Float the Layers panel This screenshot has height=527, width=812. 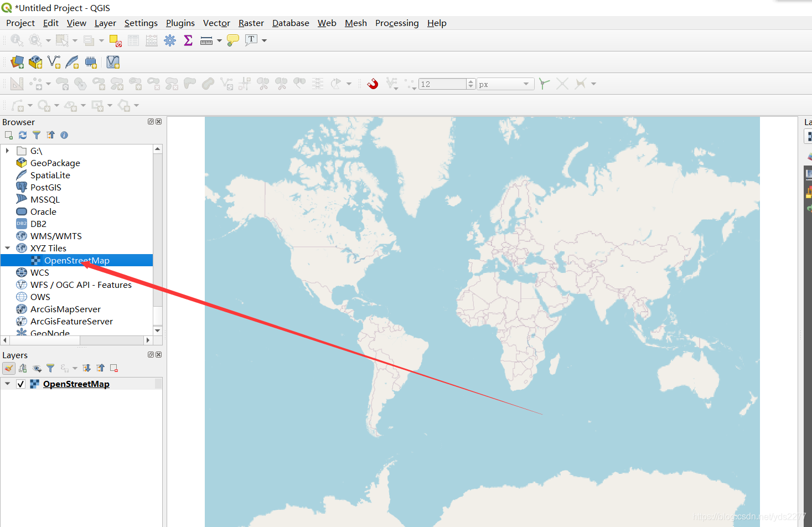click(151, 354)
